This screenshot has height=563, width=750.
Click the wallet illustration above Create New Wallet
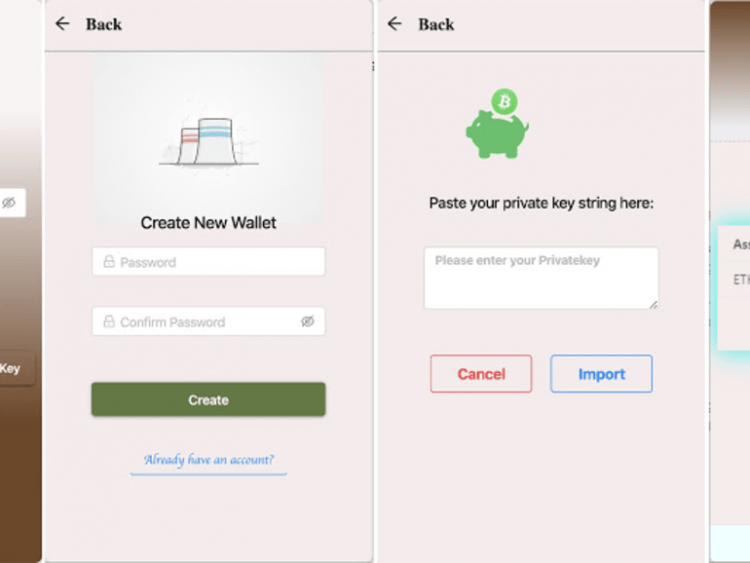pyautogui.click(x=208, y=140)
